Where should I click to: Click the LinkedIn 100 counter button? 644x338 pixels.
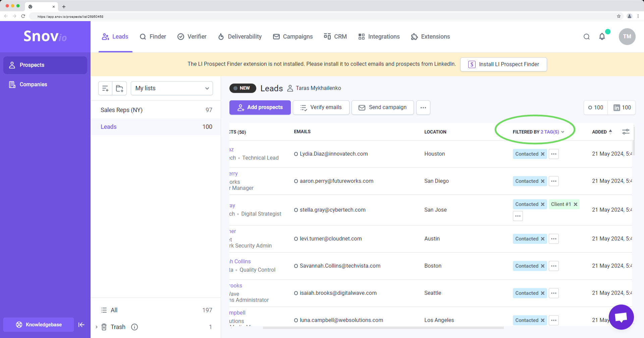(x=622, y=108)
